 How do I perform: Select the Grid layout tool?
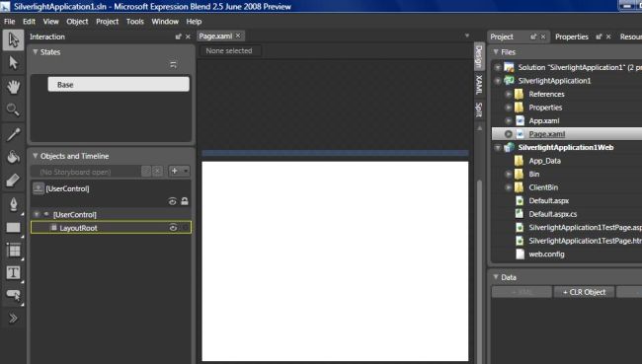(13, 250)
